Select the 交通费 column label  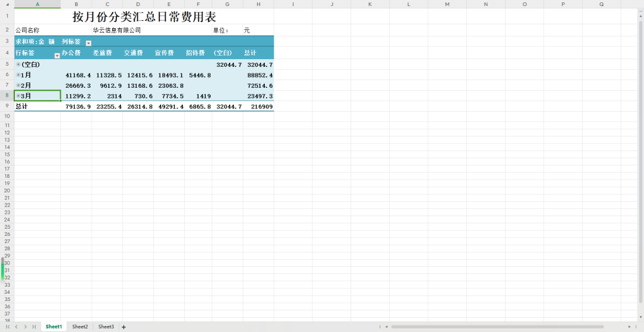pyautogui.click(x=138, y=53)
